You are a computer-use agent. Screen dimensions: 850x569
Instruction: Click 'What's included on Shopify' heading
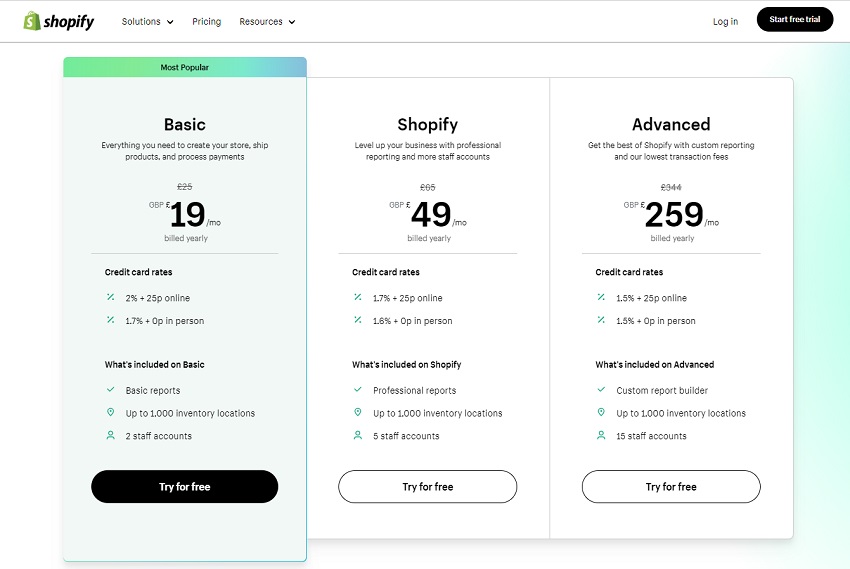click(407, 365)
